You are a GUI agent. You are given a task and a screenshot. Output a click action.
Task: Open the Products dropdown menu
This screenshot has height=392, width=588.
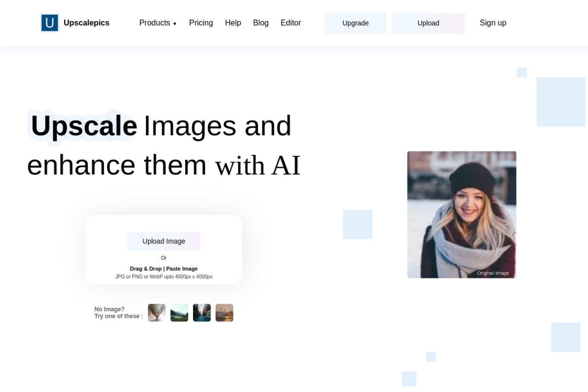pyautogui.click(x=158, y=23)
